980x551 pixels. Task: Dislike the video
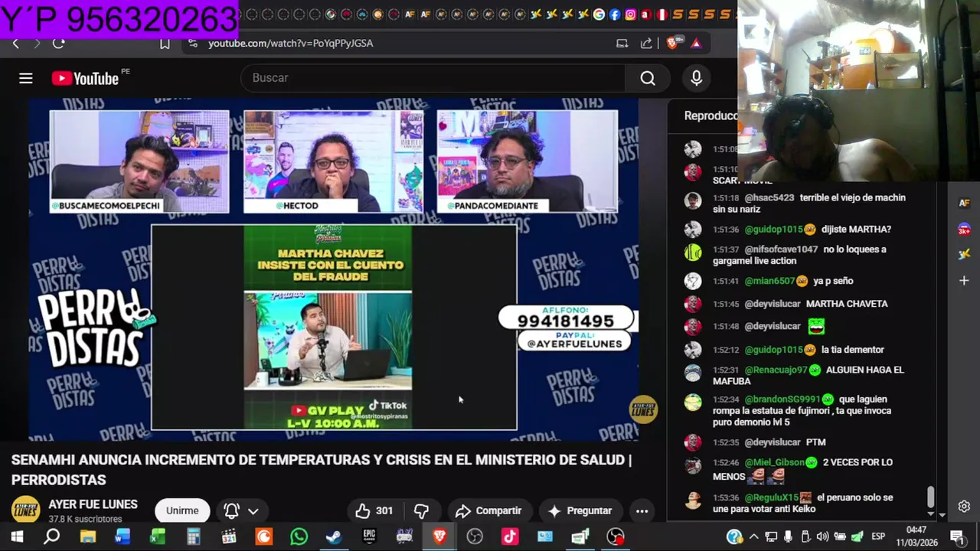[x=422, y=510]
